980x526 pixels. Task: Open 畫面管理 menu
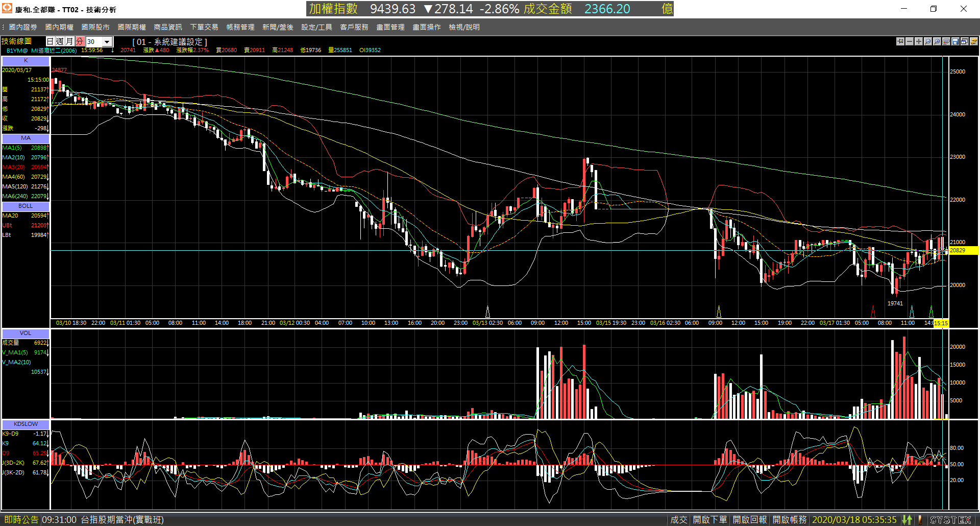coord(390,27)
